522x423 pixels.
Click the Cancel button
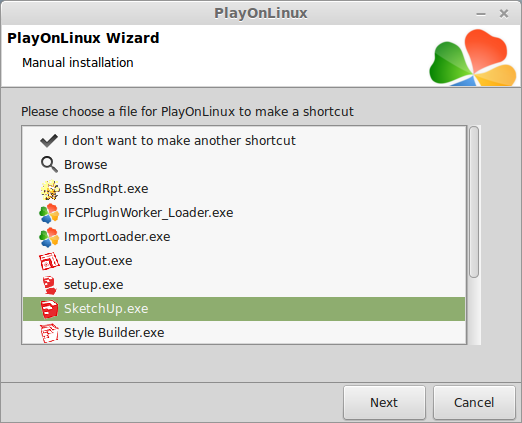474,403
